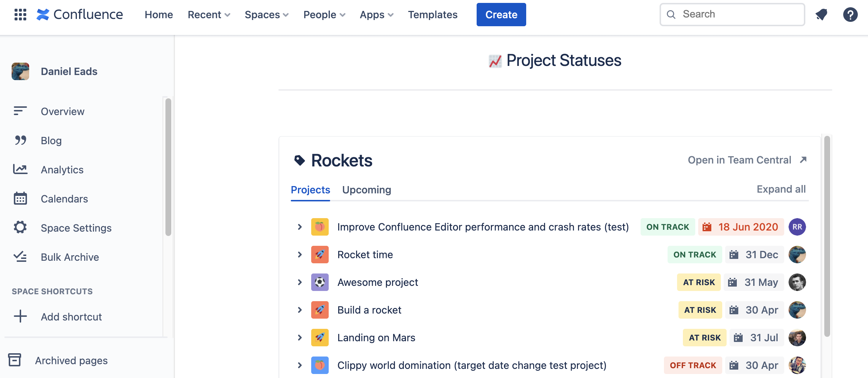Open the Recent dropdown menu

point(209,15)
